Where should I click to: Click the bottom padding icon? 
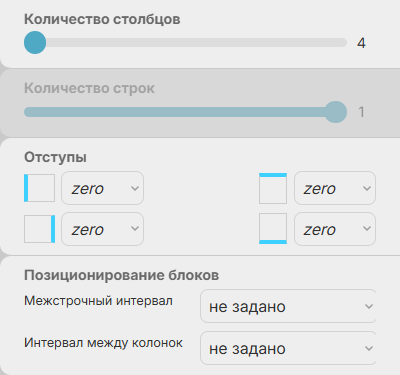(273, 229)
